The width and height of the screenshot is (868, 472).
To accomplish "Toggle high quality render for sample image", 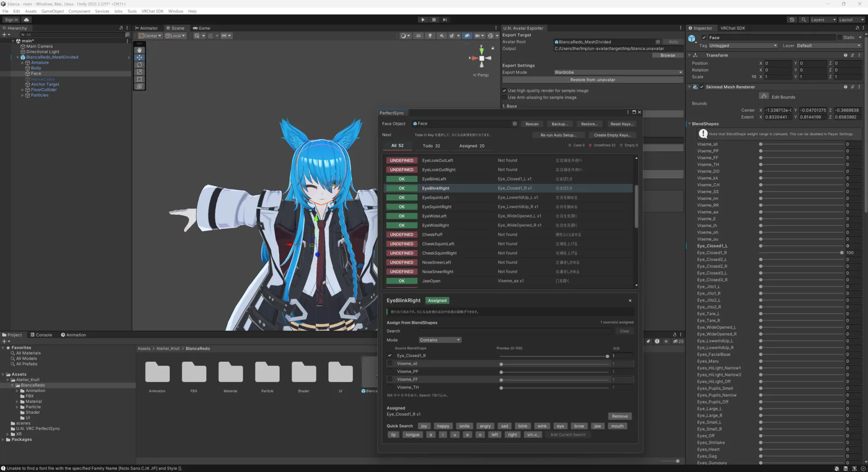I will point(505,90).
